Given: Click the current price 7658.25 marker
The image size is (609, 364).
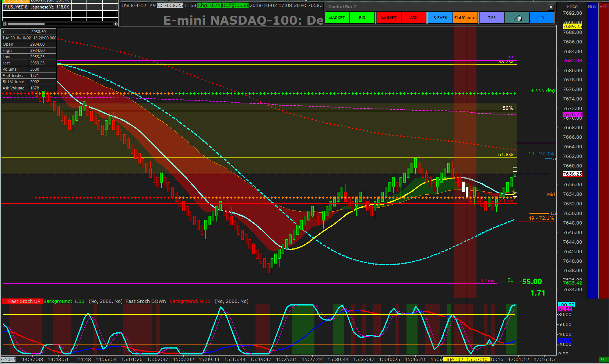Looking at the screenshot, I should coord(573,174).
